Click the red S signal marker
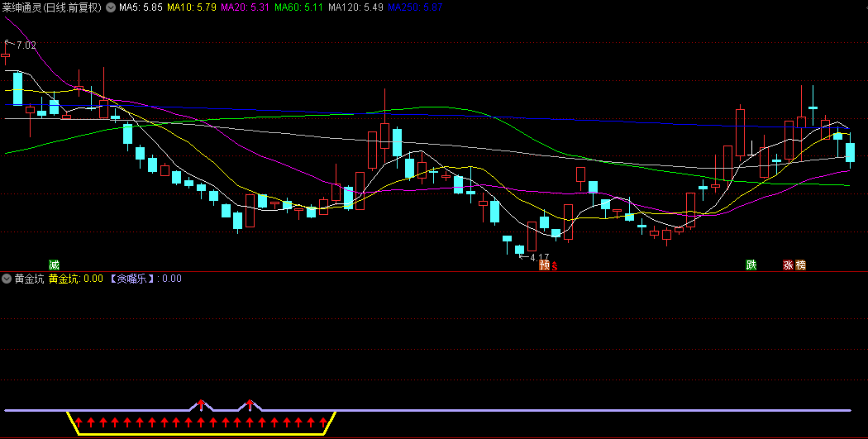 [555, 266]
